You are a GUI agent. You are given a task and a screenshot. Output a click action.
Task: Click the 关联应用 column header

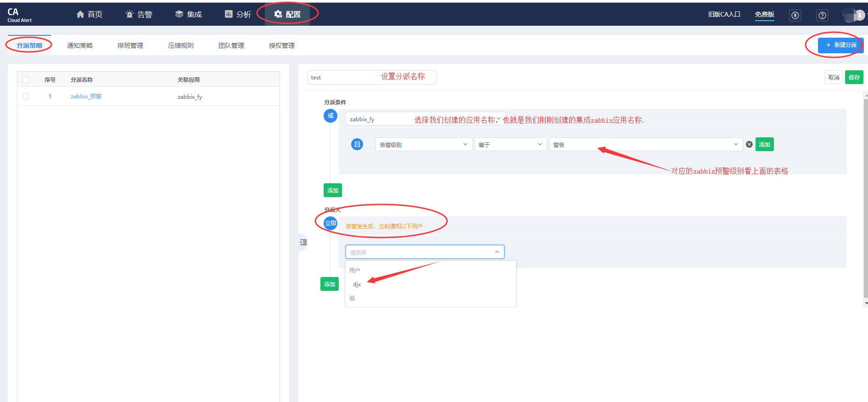[x=189, y=80]
